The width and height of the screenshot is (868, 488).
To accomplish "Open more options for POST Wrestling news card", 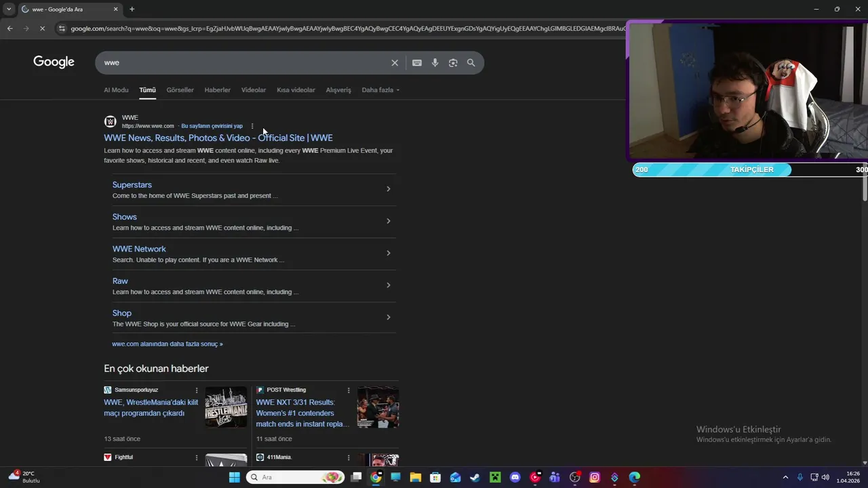I will (x=349, y=390).
